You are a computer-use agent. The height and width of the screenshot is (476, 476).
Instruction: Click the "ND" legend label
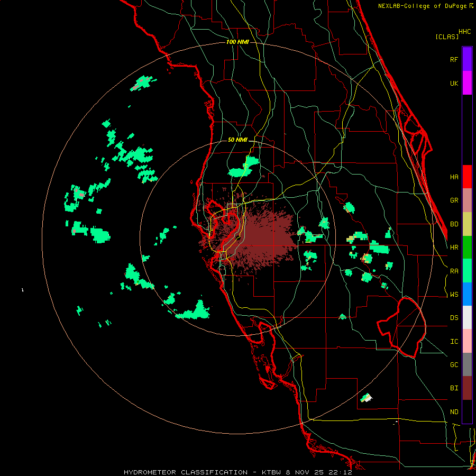[454, 412]
